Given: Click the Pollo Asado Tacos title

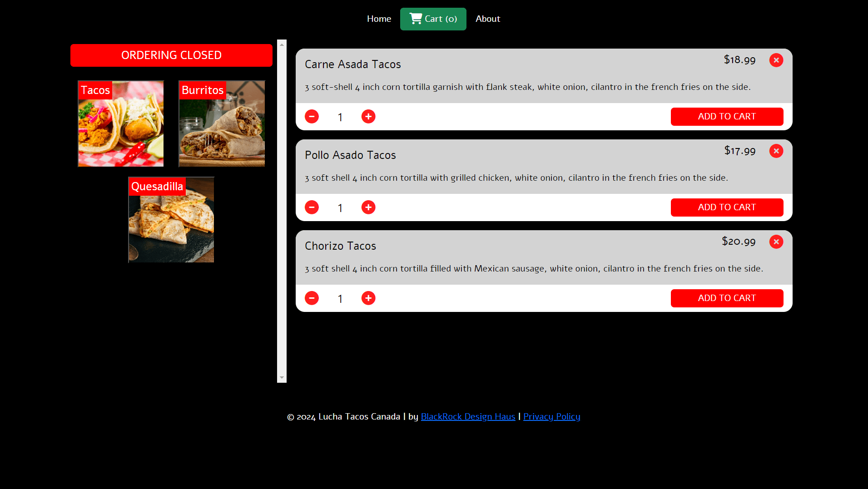Looking at the screenshot, I should pyautogui.click(x=350, y=155).
